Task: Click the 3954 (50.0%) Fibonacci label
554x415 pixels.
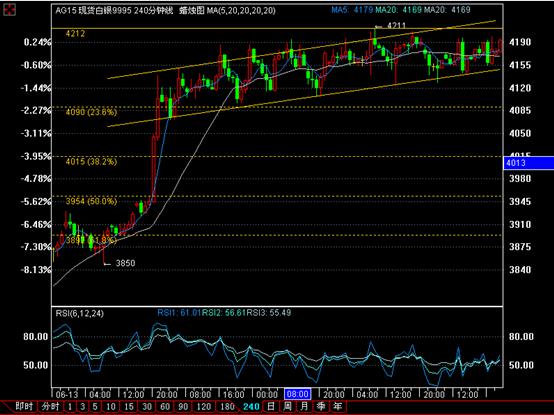Action: pos(91,201)
